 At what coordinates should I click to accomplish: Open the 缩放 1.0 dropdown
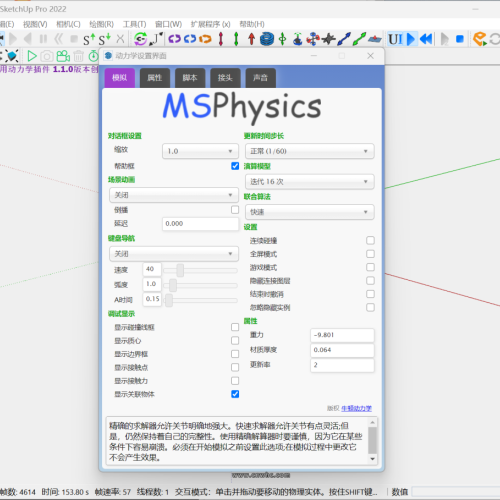coord(200,151)
